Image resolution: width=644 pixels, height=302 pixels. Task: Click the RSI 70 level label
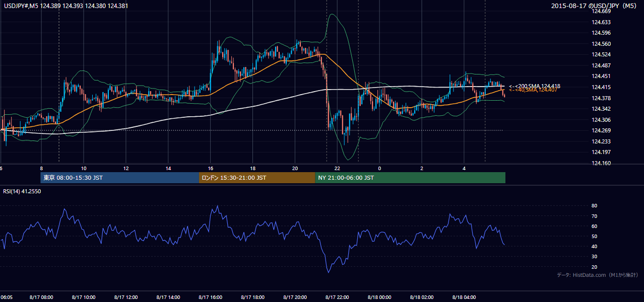click(595, 216)
